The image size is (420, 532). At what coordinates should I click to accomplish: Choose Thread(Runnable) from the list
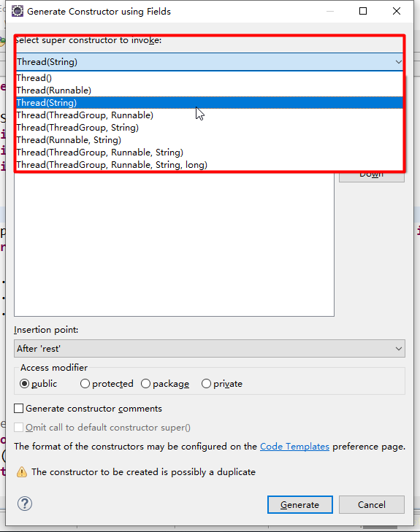pyautogui.click(x=210, y=90)
